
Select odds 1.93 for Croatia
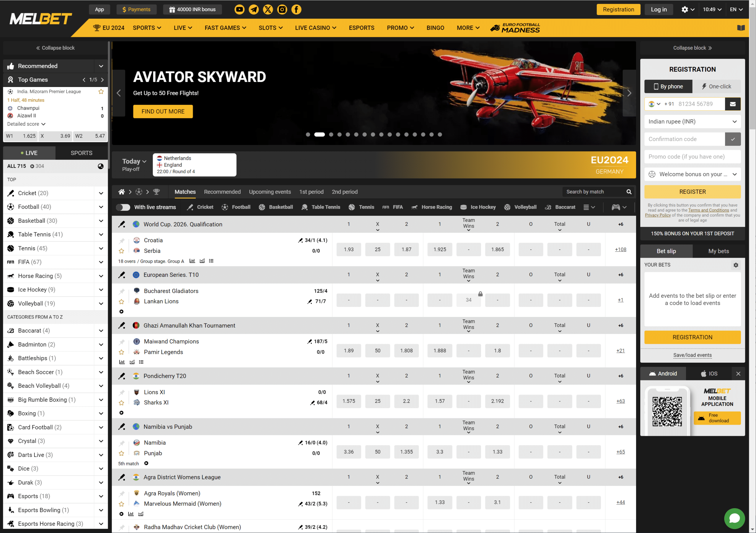click(x=349, y=249)
